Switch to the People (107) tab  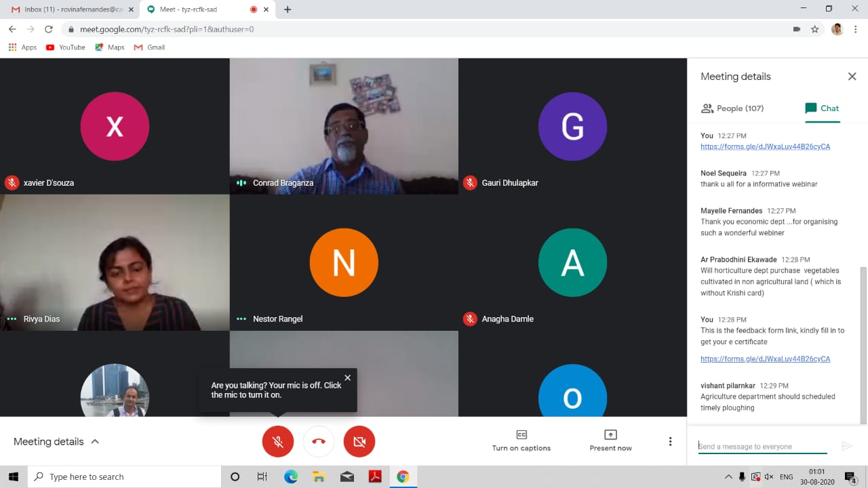(x=732, y=108)
